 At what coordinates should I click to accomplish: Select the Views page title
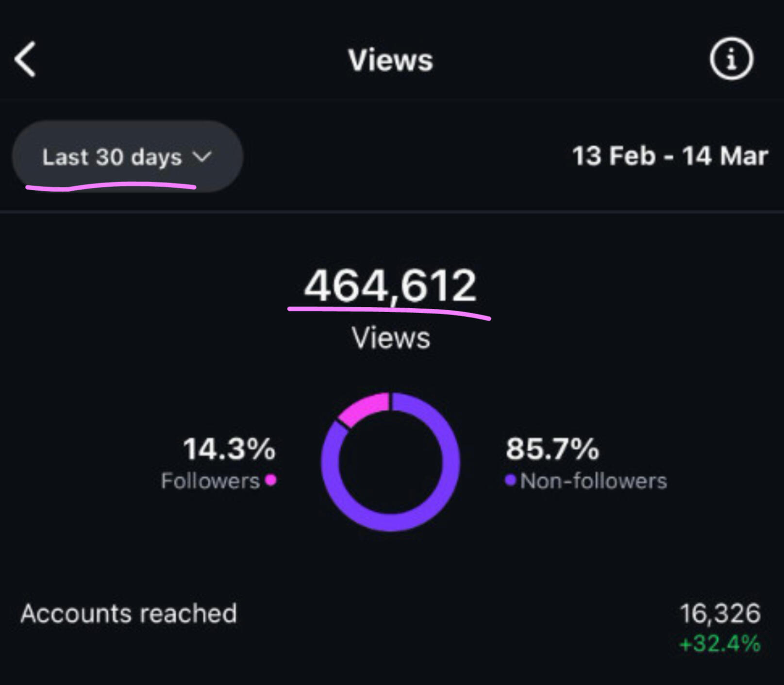point(390,60)
